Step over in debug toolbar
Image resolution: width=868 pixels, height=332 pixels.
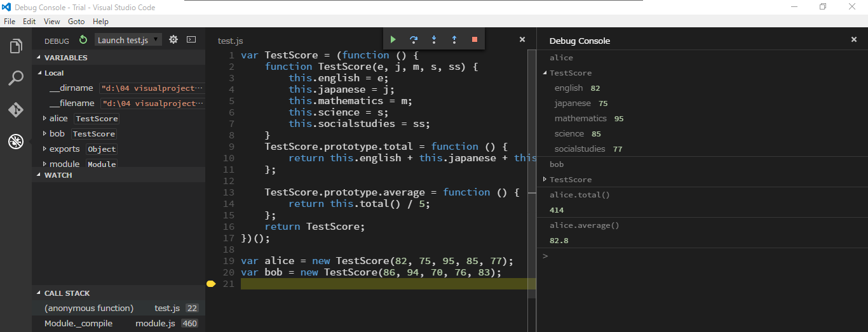tap(414, 39)
